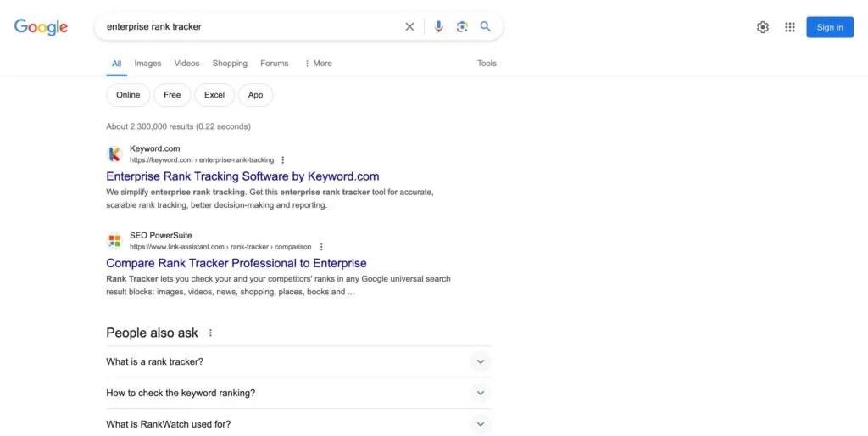Expand "What is RankWatch used for?"
The image size is (868, 436).
tap(480, 424)
